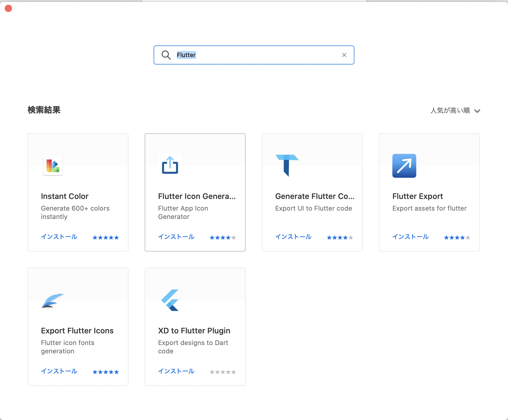
Task: Close the window with red button
Action: tap(8, 8)
